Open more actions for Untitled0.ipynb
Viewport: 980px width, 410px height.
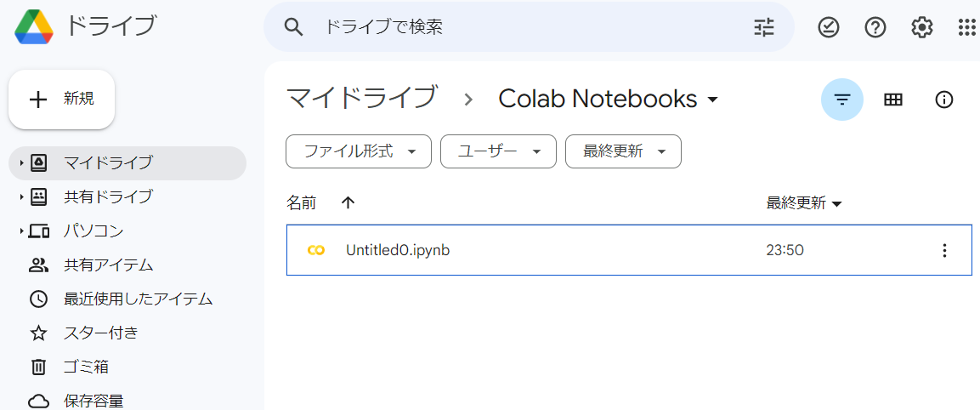coord(944,250)
